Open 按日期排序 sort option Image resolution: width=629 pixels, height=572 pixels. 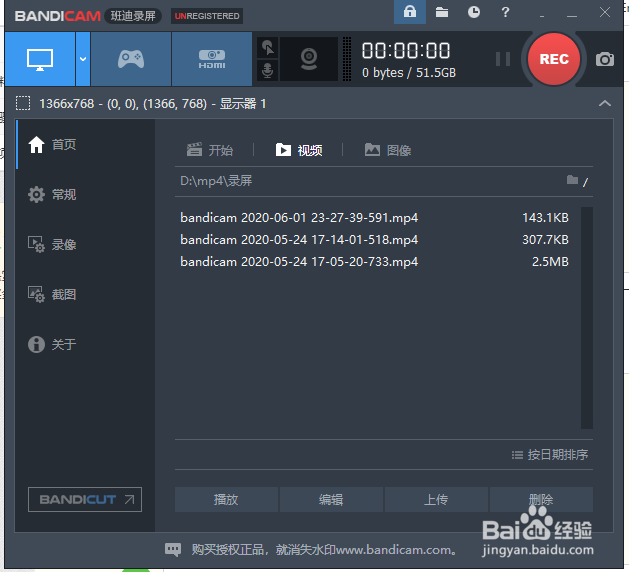click(550, 454)
